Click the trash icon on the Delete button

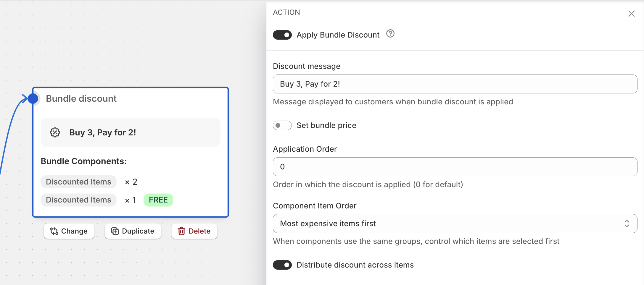coord(181,231)
